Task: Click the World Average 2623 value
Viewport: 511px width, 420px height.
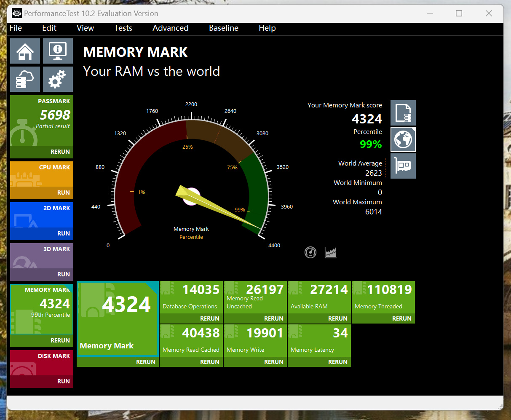Action: (x=374, y=173)
